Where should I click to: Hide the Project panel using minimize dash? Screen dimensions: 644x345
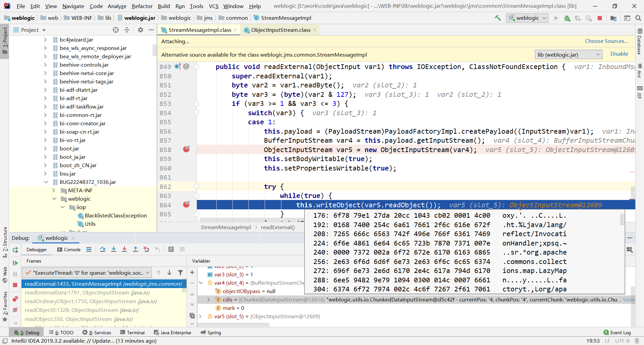(151, 30)
